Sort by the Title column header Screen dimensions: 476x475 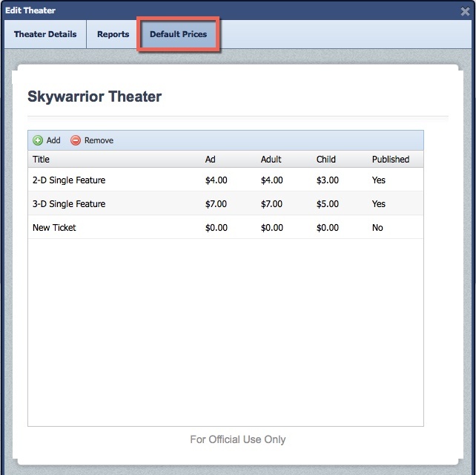click(x=42, y=159)
